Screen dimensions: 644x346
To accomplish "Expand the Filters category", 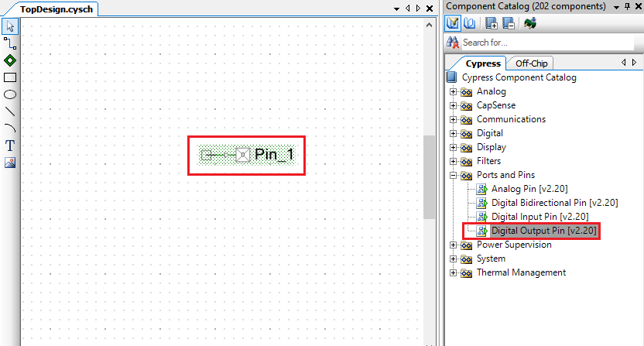I will pyautogui.click(x=453, y=162).
